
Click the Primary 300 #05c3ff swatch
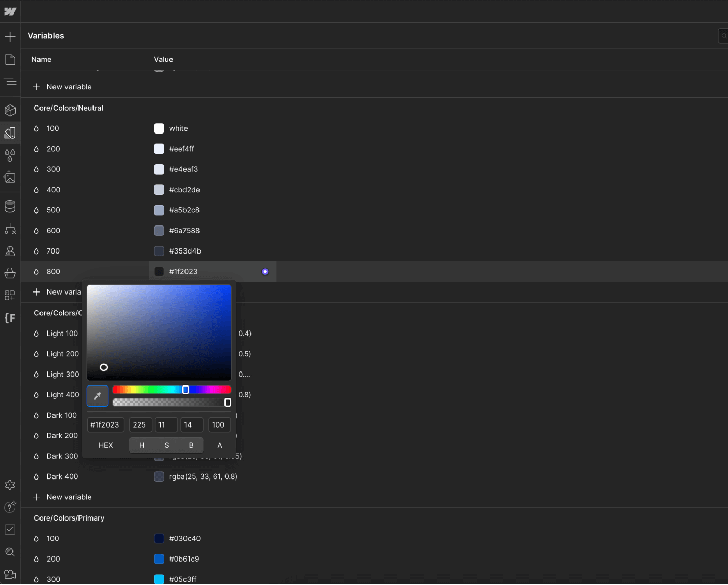coord(159,579)
